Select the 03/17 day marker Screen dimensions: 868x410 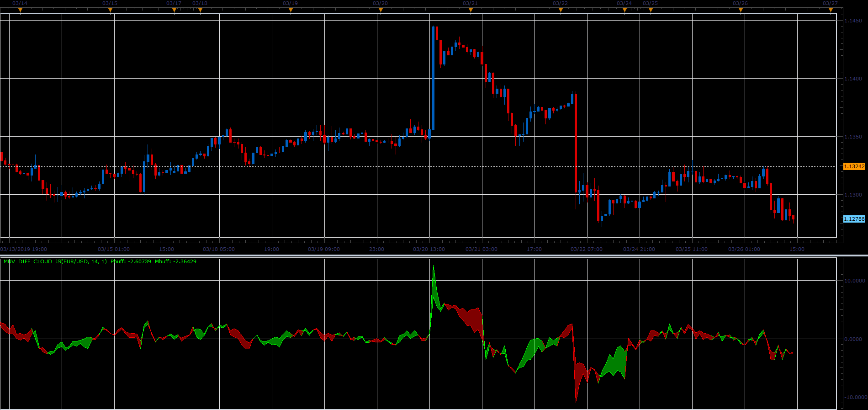point(174,10)
